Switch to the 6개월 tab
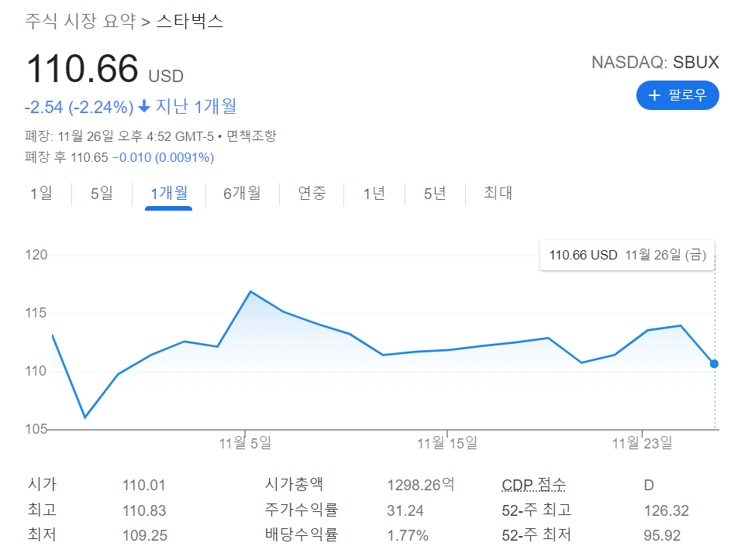Screen dimensions: 748x560 click(243, 194)
